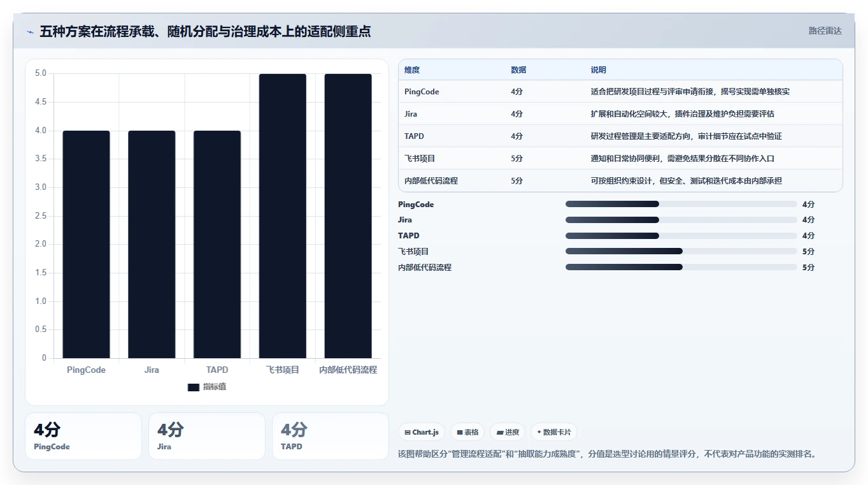
Task: Click the page title 五种方案在流程承载
Action: click(x=205, y=31)
